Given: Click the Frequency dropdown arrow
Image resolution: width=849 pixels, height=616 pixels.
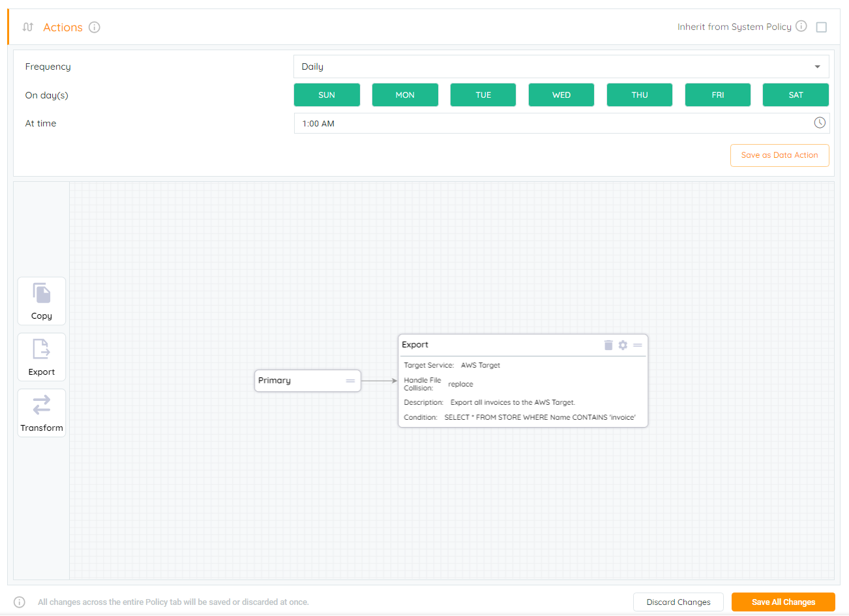Looking at the screenshot, I should [x=817, y=66].
